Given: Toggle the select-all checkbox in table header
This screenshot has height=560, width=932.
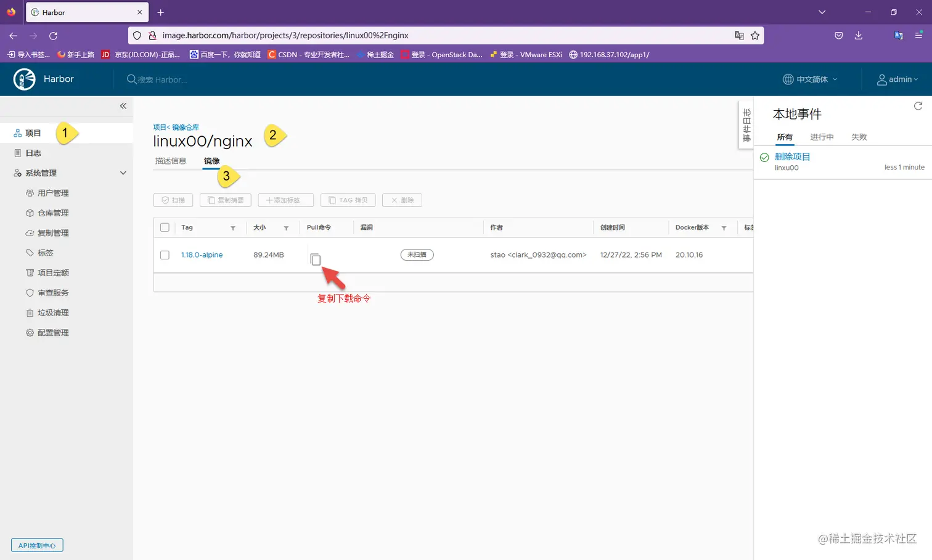Looking at the screenshot, I should tap(165, 227).
